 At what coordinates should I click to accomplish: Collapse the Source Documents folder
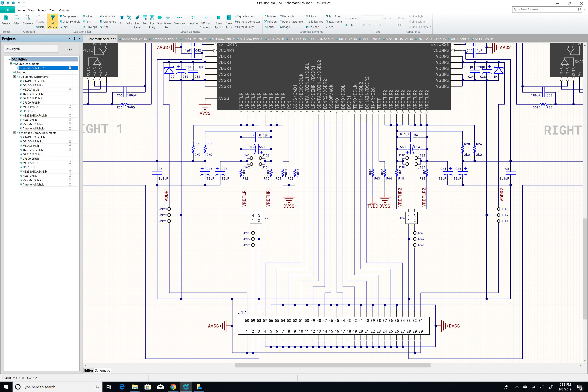pyautogui.click(x=11, y=63)
